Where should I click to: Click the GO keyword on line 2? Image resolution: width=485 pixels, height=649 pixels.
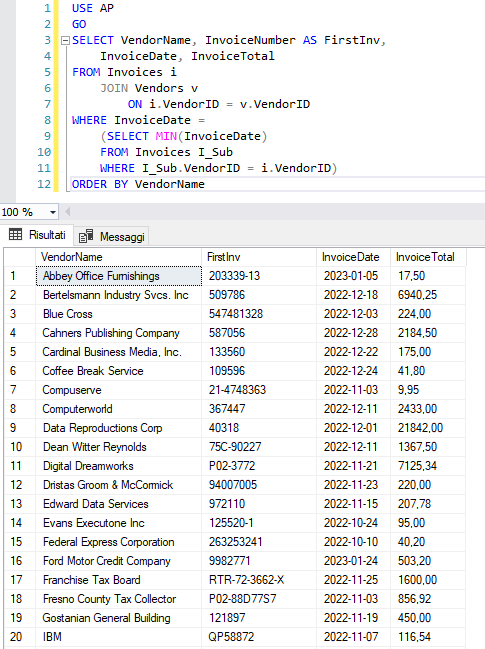point(79,24)
